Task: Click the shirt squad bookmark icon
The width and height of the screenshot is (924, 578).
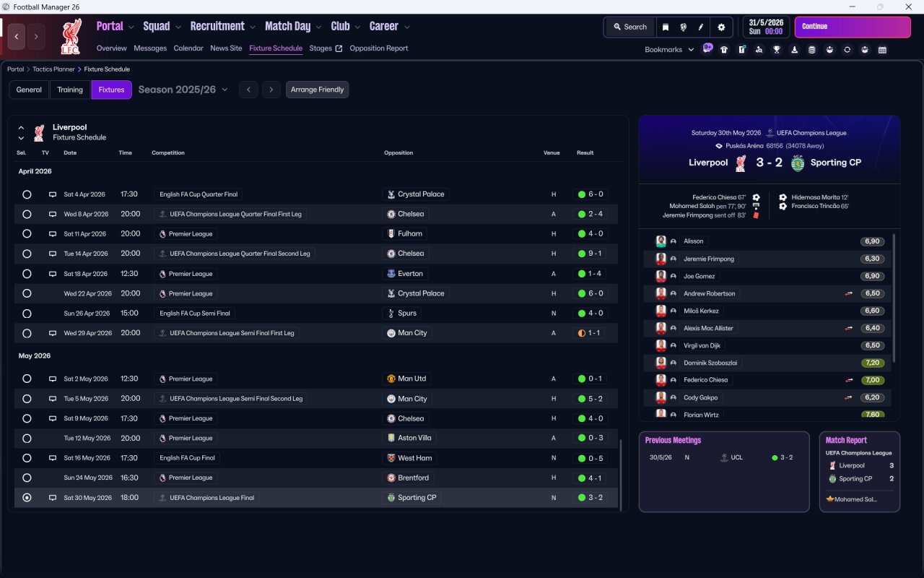Action: (724, 50)
